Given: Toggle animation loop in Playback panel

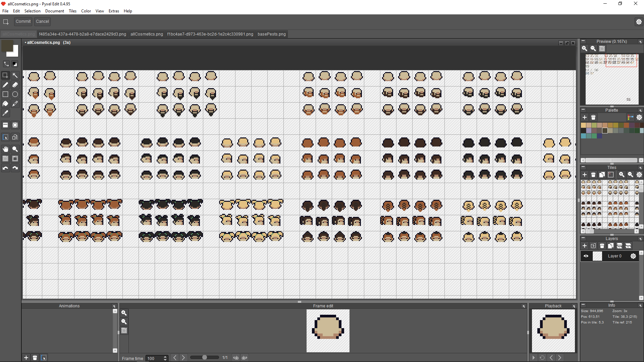Looking at the screenshot, I should (542, 358).
